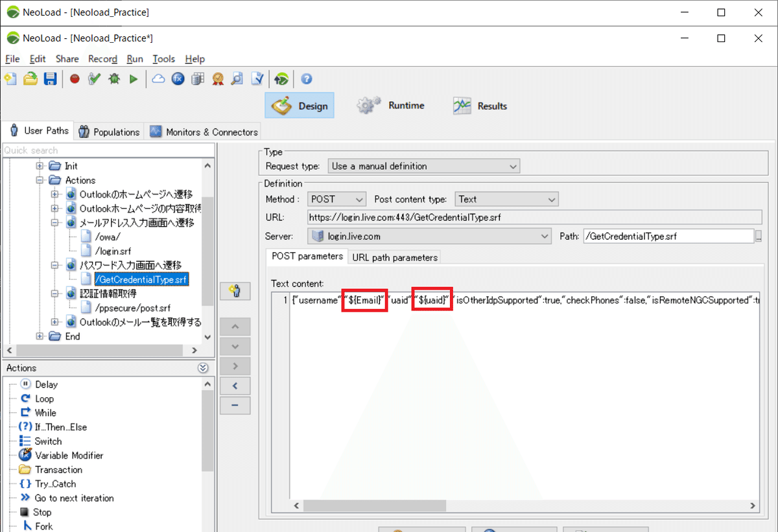Viewport: 778px width, 532px height.
Task: Click the Open project folder icon
Action: click(30, 79)
